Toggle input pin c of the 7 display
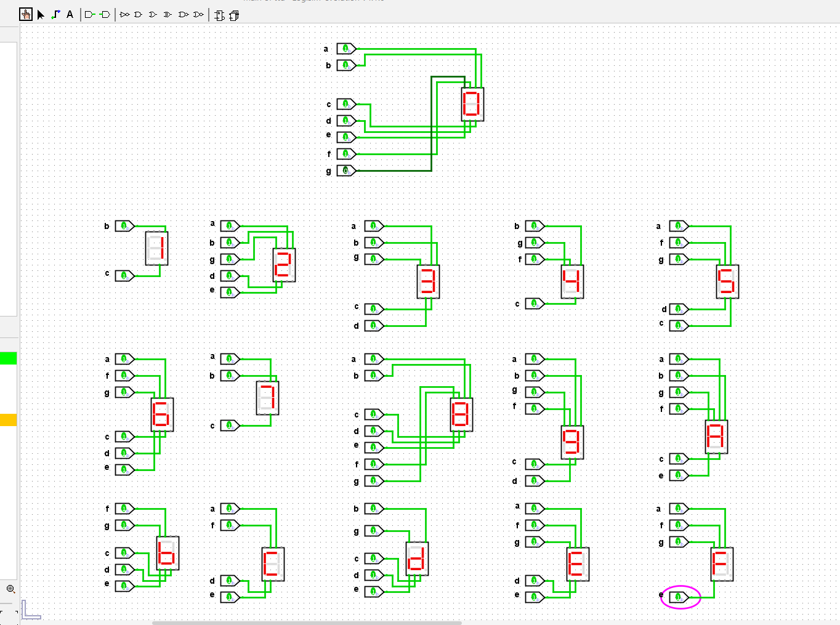The image size is (840, 625). (230, 425)
